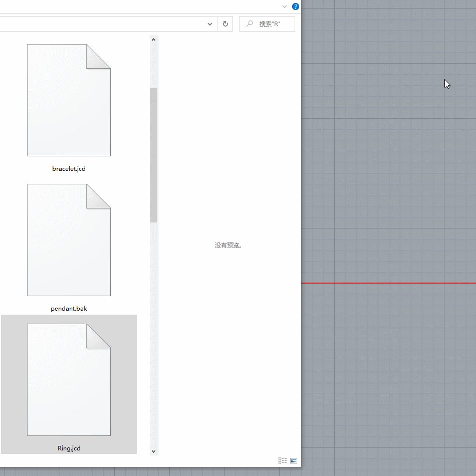Screen dimensions: 476x476
Task: Select the pendant.bak file icon
Action: pos(69,240)
